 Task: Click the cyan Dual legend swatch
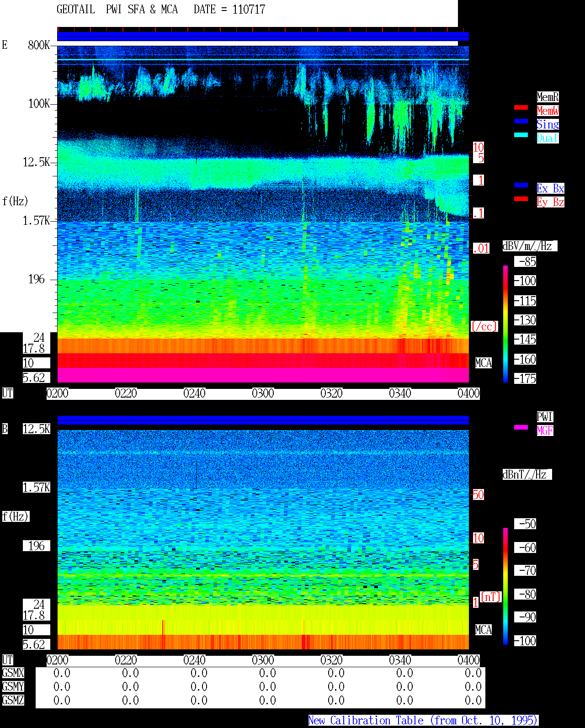point(521,135)
